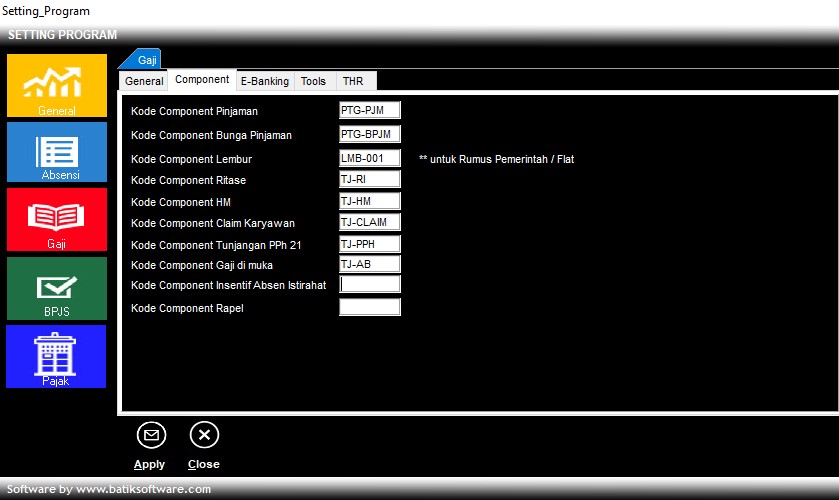
Task: Select the Component tab
Action: click(x=202, y=80)
